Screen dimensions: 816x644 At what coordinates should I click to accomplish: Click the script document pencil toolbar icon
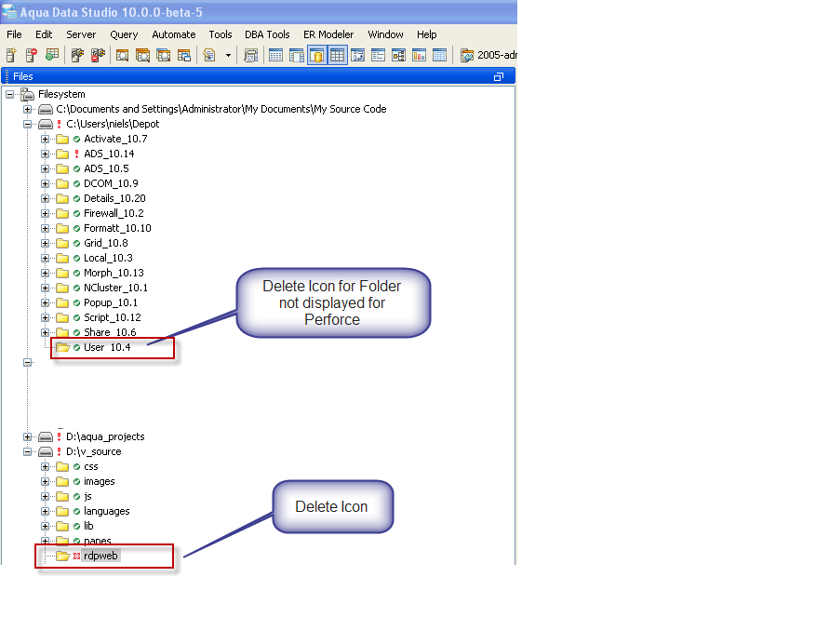(x=209, y=55)
